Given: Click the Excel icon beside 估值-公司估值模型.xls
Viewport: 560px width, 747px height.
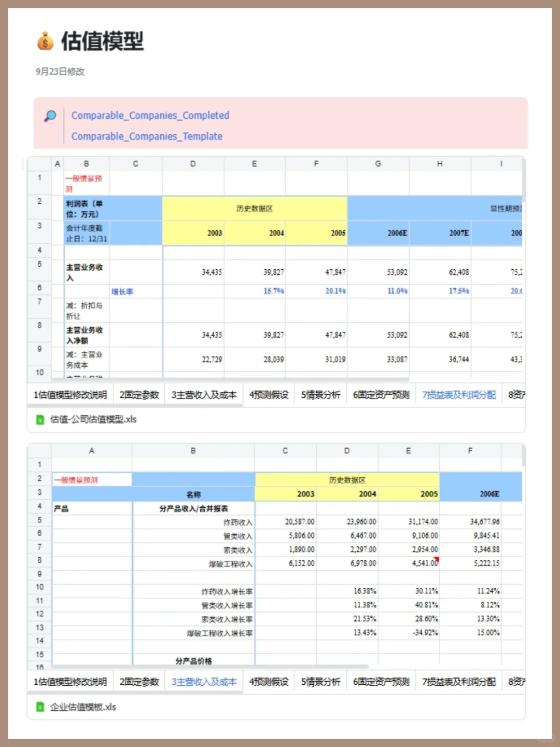Looking at the screenshot, I should (40, 419).
